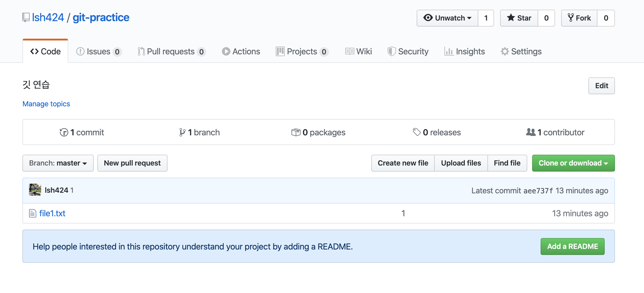Click Add a README button
The width and height of the screenshot is (644, 293).
[573, 246]
